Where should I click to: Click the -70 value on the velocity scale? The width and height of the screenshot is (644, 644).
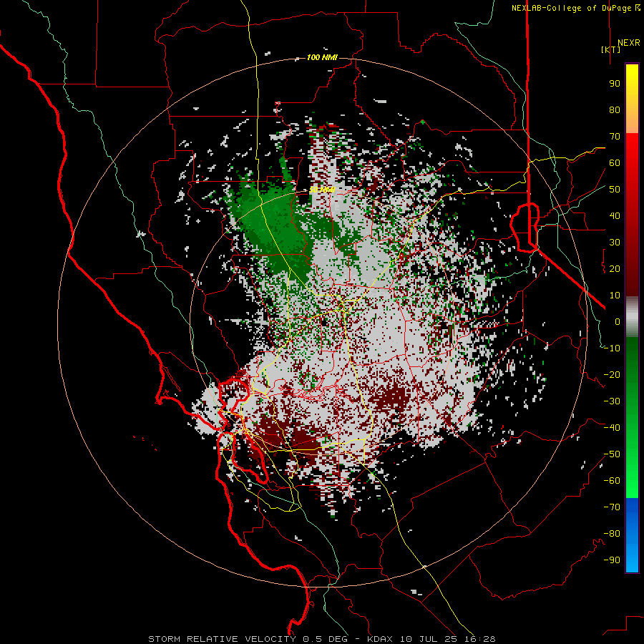pos(612,507)
